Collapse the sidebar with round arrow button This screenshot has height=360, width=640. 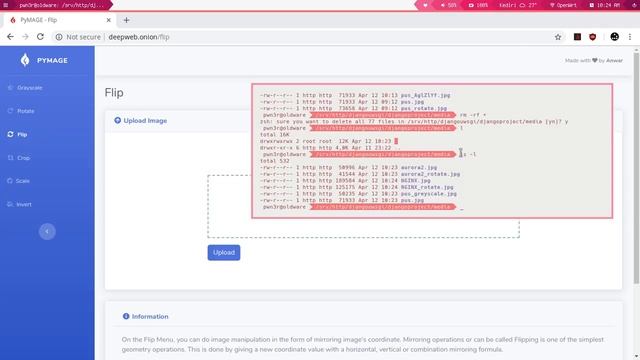[x=47, y=231]
